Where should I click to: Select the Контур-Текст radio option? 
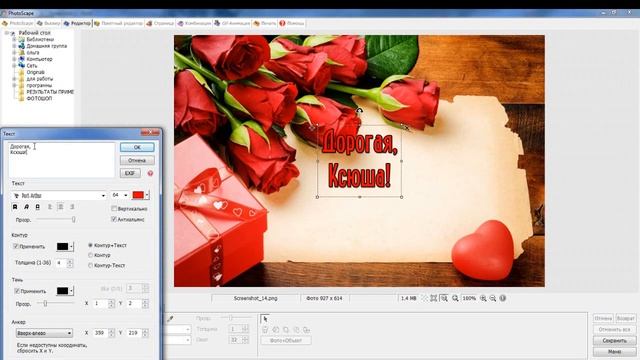(x=91, y=265)
